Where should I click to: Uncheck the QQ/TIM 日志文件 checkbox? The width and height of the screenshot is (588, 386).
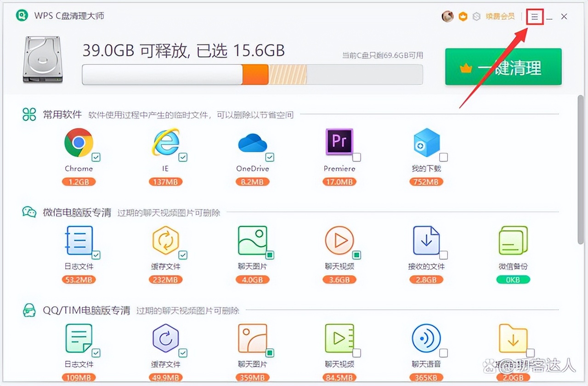[96, 353]
